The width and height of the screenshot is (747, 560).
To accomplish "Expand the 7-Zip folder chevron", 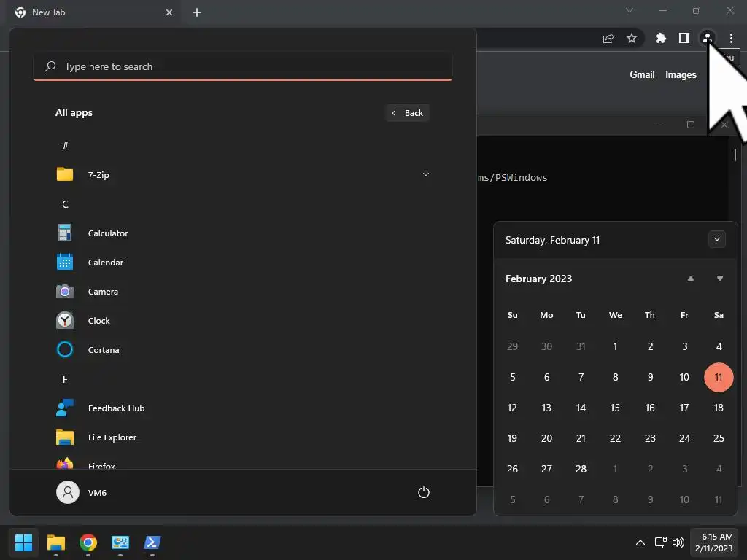I will (426, 175).
